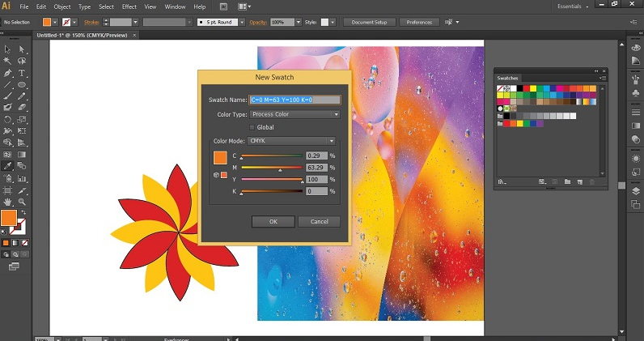Open the Layers panel icon in dock
This screenshot has height=341, width=644.
(635, 190)
